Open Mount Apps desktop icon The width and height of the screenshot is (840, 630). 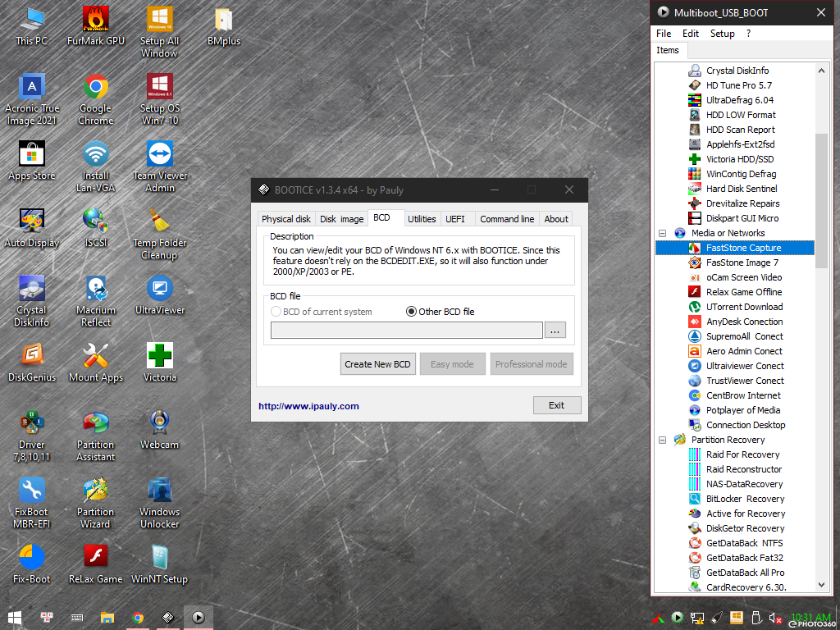pos(96,363)
